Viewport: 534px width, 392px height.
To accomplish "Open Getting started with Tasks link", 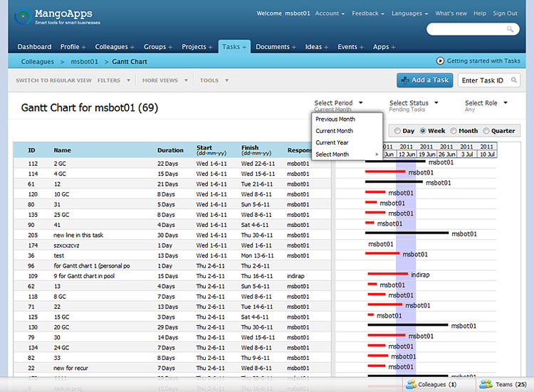I will click(x=483, y=61).
